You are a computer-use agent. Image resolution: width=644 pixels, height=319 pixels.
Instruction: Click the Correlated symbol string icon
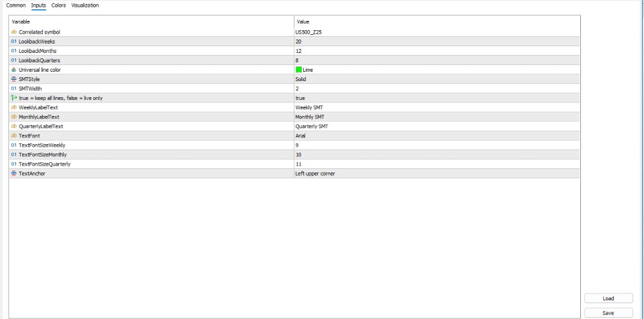pyautogui.click(x=14, y=32)
